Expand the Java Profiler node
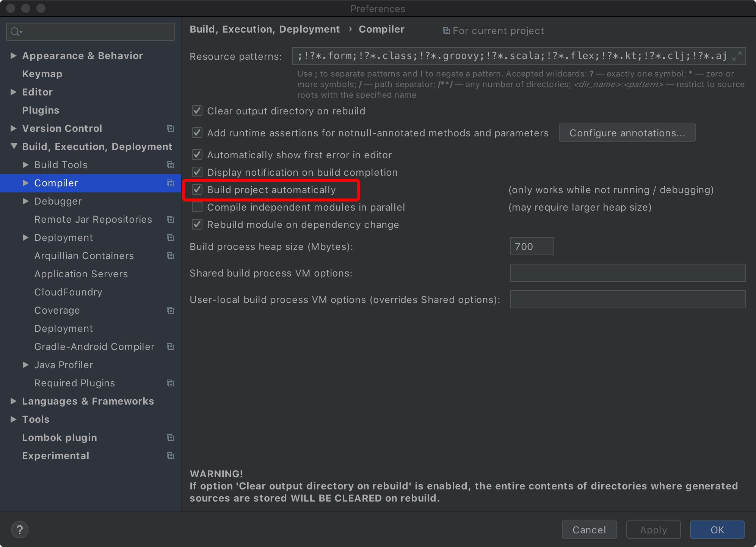 pyautogui.click(x=25, y=365)
